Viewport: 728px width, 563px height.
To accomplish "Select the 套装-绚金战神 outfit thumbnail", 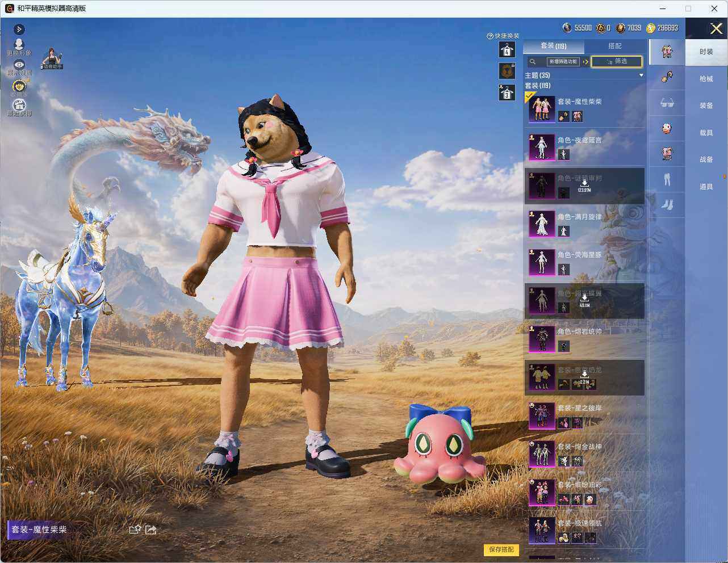I will click(x=542, y=453).
